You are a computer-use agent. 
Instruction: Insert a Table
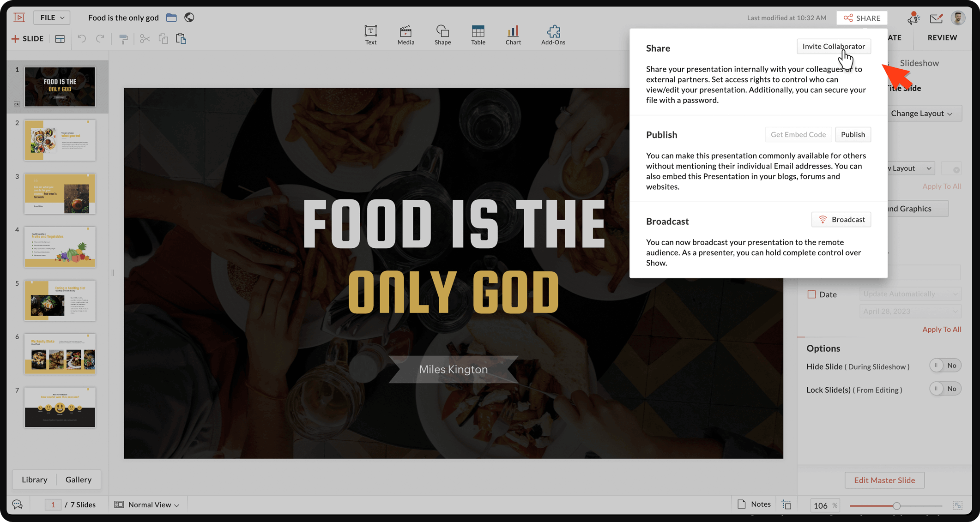[478, 35]
